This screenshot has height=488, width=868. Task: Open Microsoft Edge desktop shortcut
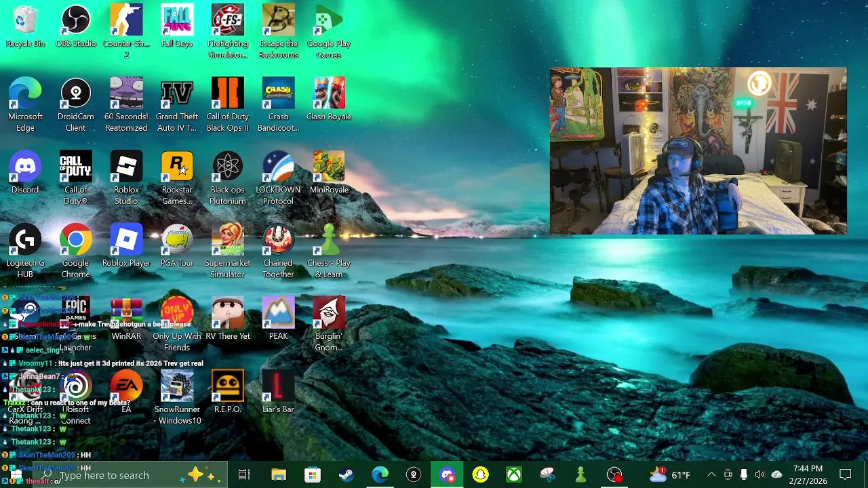[x=25, y=105]
